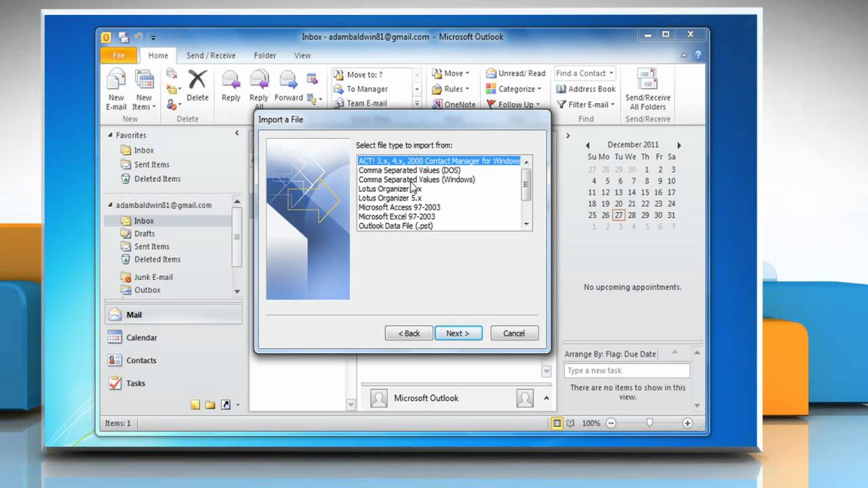Adjust the zoom slider handle
Screen dimensions: 868x488
tap(650, 423)
